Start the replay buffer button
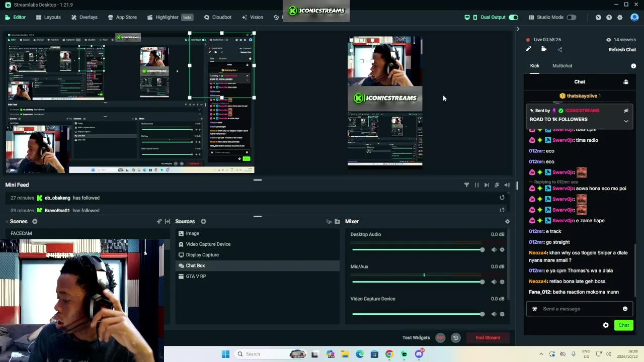This screenshot has height=362, width=644. pos(455,338)
